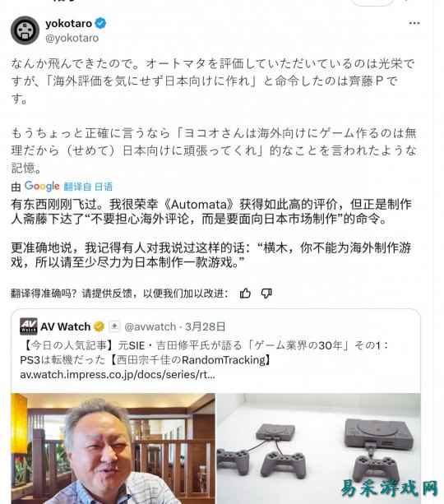Open the three-dot more options menu
444x504 pixels.
pos(414,23)
